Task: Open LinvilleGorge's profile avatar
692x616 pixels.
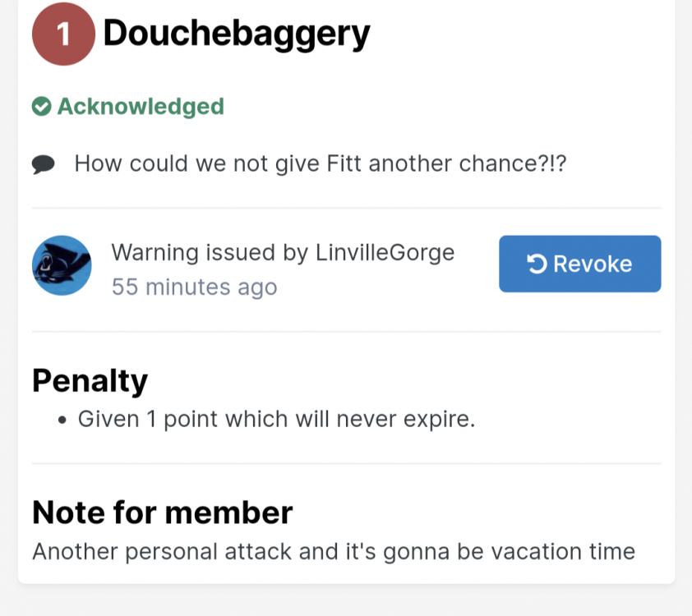Action: click(x=62, y=264)
